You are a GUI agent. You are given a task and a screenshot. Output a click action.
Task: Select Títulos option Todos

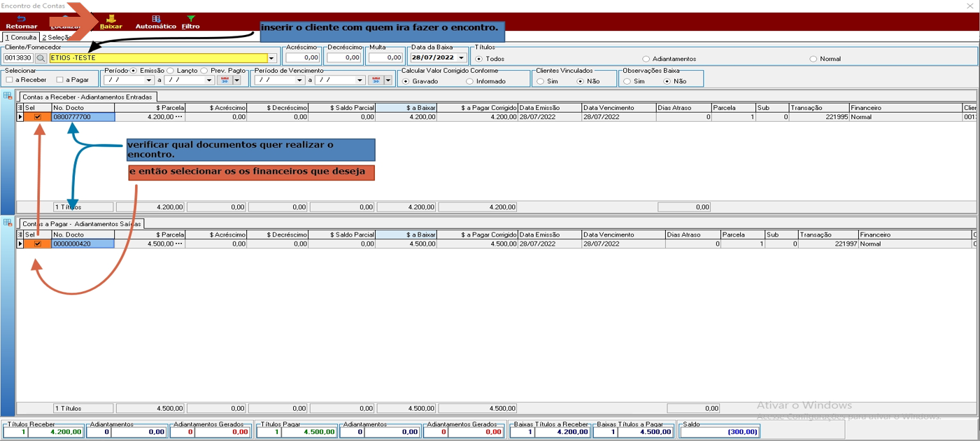(479, 59)
